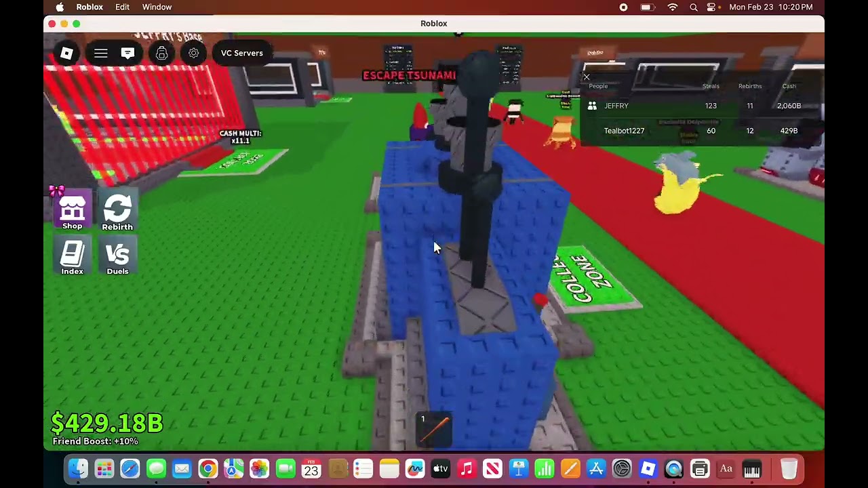The image size is (868, 488).
Task: Open Control Center
Action: (712, 7)
